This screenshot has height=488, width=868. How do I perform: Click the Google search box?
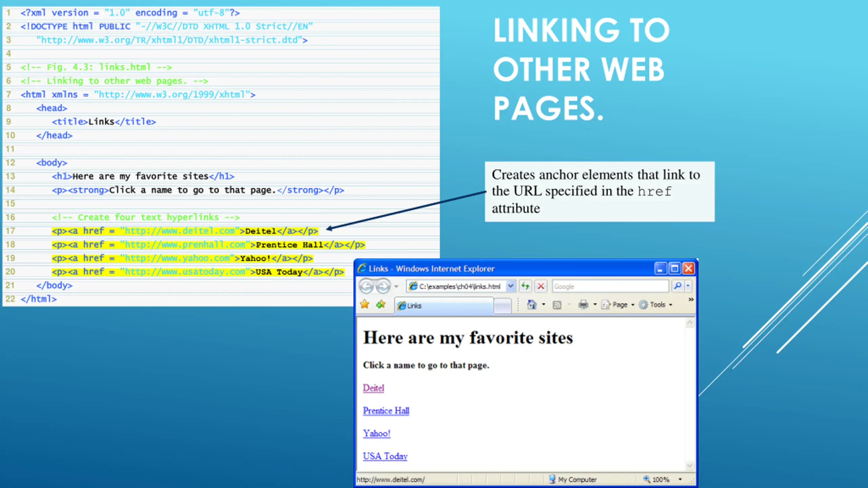(610, 286)
